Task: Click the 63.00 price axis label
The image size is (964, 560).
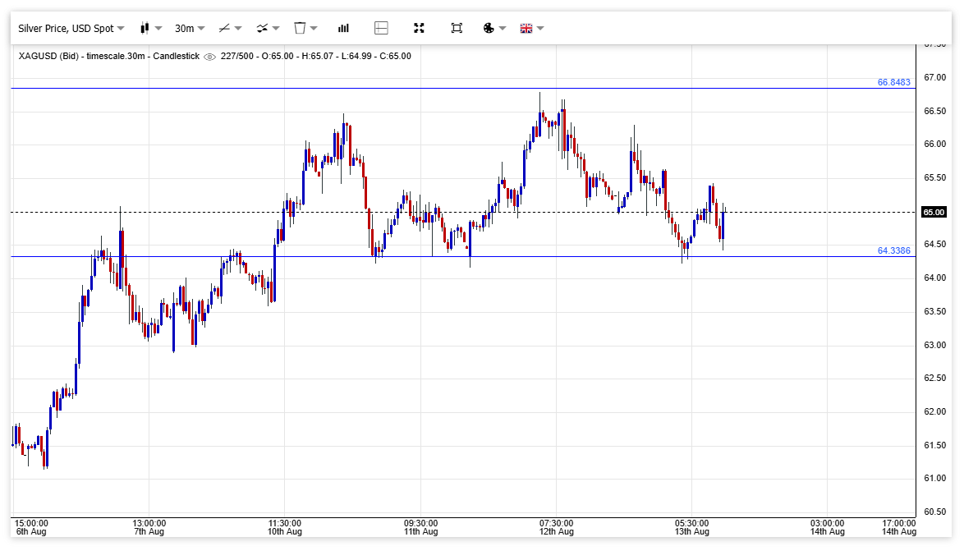Action: coord(934,346)
